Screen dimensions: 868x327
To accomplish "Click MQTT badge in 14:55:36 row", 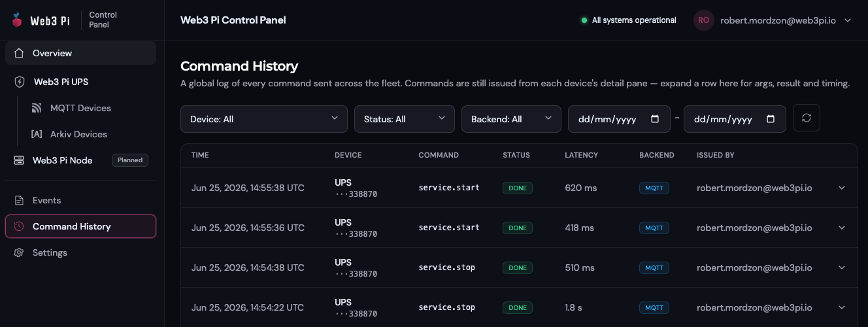I will 654,228.
